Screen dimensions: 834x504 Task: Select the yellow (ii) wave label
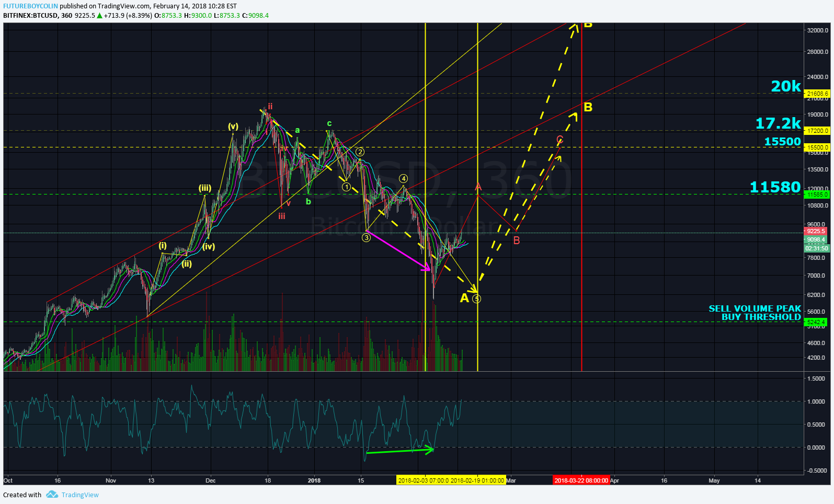tap(187, 264)
